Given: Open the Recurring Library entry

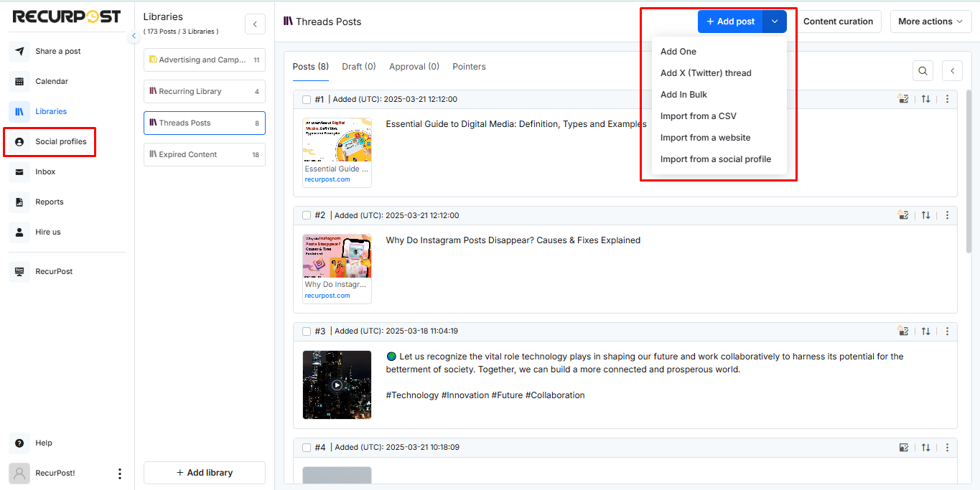Looking at the screenshot, I should click(205, 92).
